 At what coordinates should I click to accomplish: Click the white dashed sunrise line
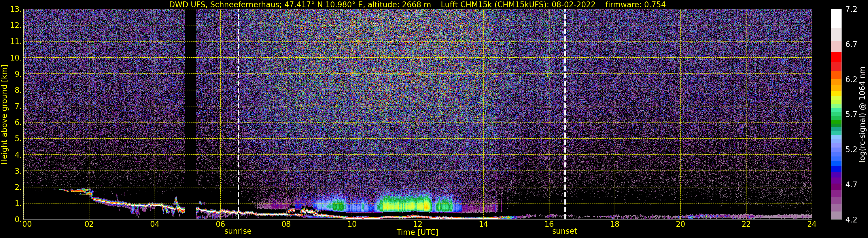[x=238, y=114]
